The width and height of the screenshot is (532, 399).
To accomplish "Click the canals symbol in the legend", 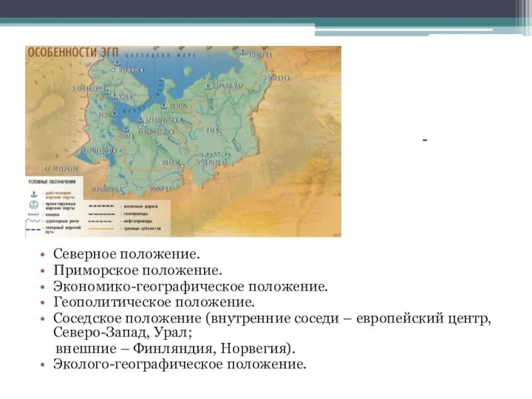I will tap(34, 214).
